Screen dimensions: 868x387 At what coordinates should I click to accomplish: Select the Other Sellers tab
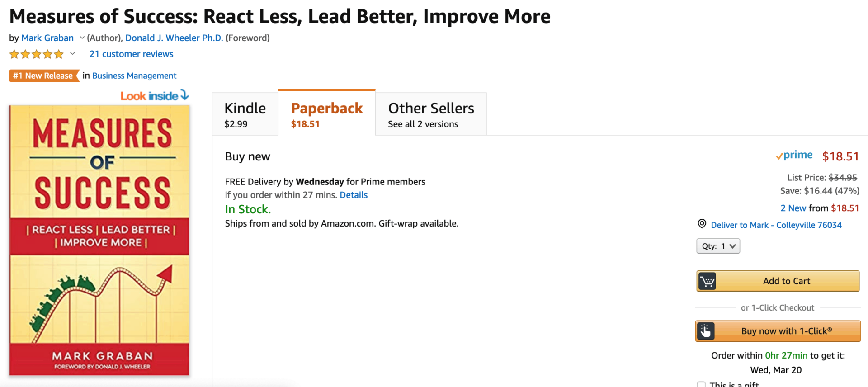[431, 114]
